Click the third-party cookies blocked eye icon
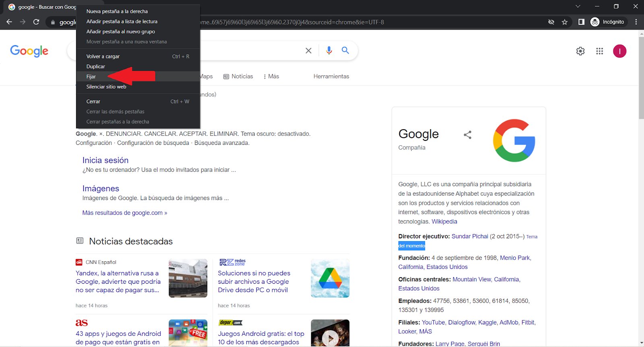Viewport: 644px width, 347px height. 551,22
